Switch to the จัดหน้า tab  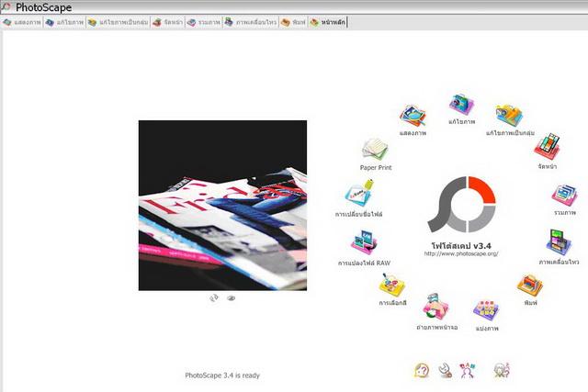168,22
